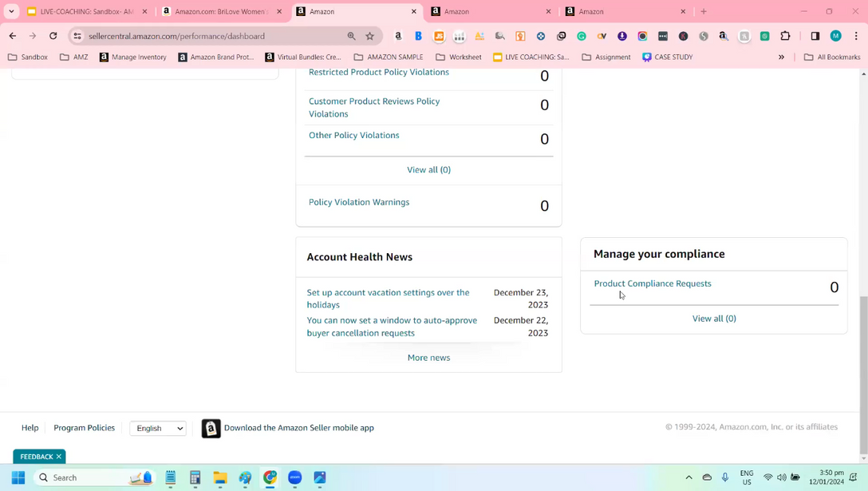Open the Manage Inventory bookmark
The width and height of the screenshot is (868, 491).
click(x=133, y=57)
